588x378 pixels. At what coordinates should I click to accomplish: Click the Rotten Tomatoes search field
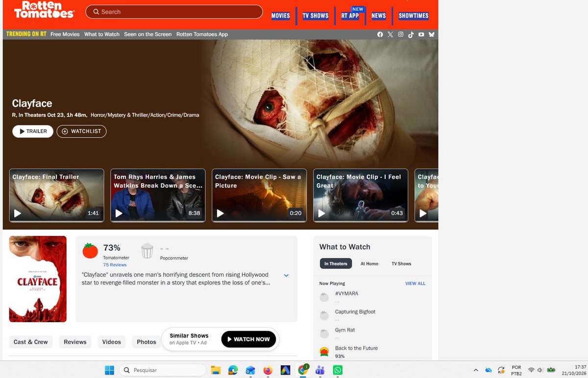click(x=174, y=12)
